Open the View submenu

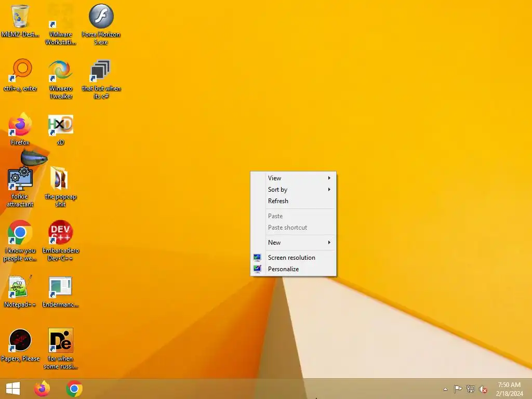point(293,178)
